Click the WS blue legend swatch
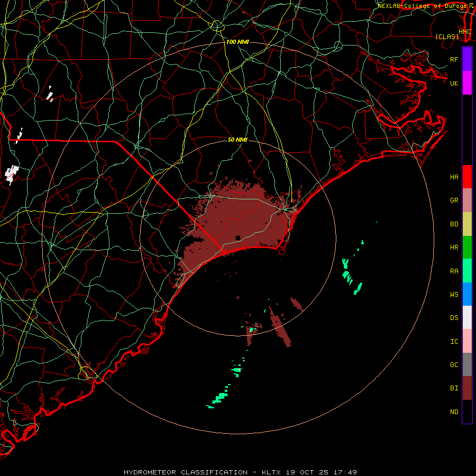Image resolution: width=476 pixels, height=476 pixels. pos(467,294)
